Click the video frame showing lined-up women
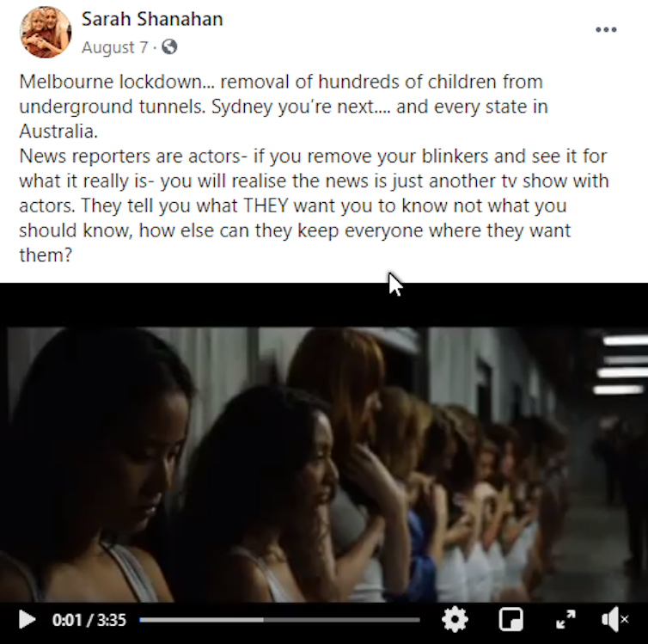 tap(324, 464)
